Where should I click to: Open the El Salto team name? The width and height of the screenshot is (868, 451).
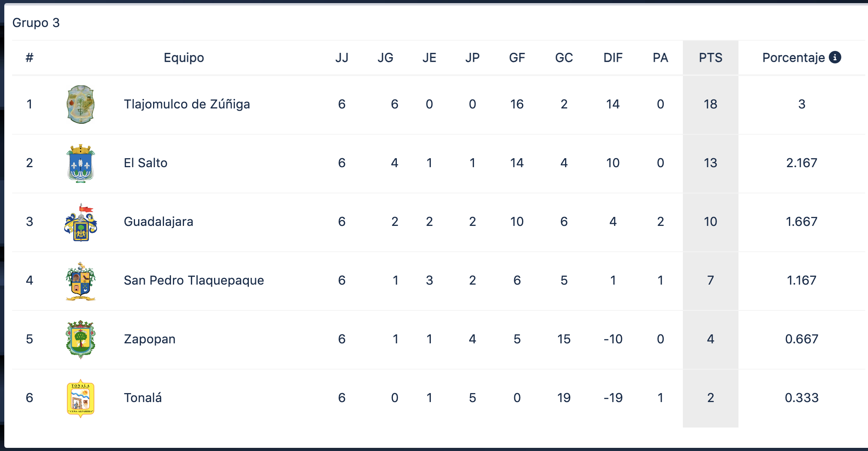tap(146, 163)
